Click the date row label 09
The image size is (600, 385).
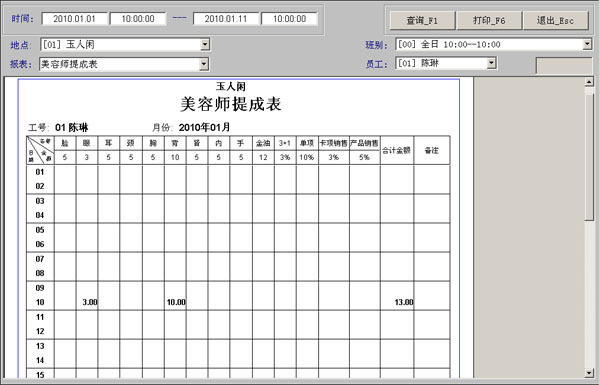(40, 288)
